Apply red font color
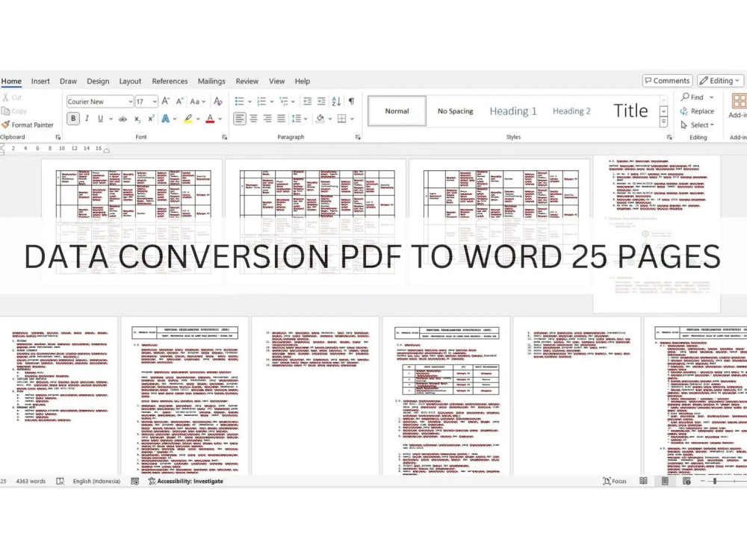 click(210, 119)
